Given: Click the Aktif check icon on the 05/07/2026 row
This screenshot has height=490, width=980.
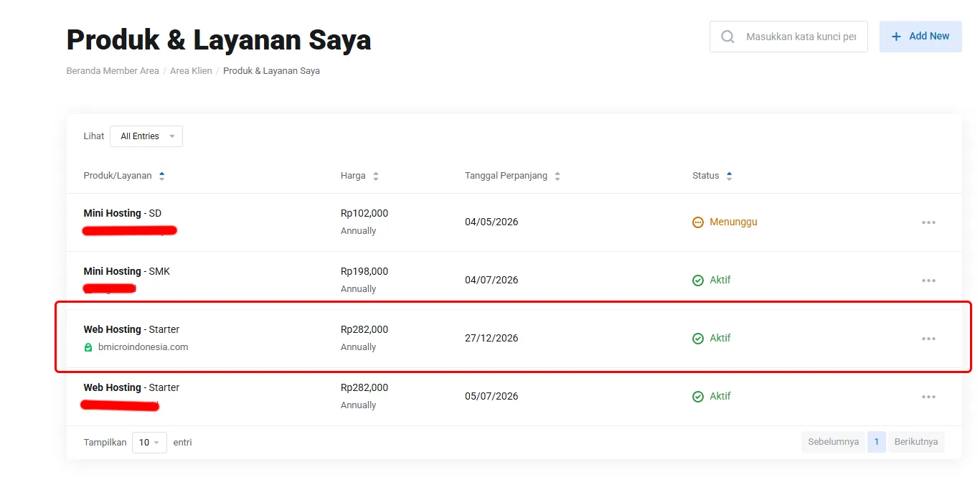Looking at the screenshot, I should pos(698,397).
